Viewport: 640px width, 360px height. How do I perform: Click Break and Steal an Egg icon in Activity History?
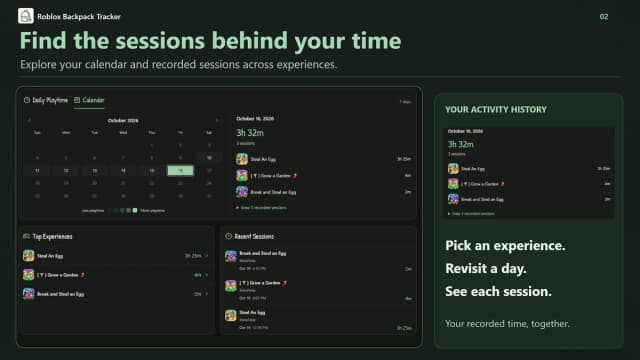coord(453,199)
